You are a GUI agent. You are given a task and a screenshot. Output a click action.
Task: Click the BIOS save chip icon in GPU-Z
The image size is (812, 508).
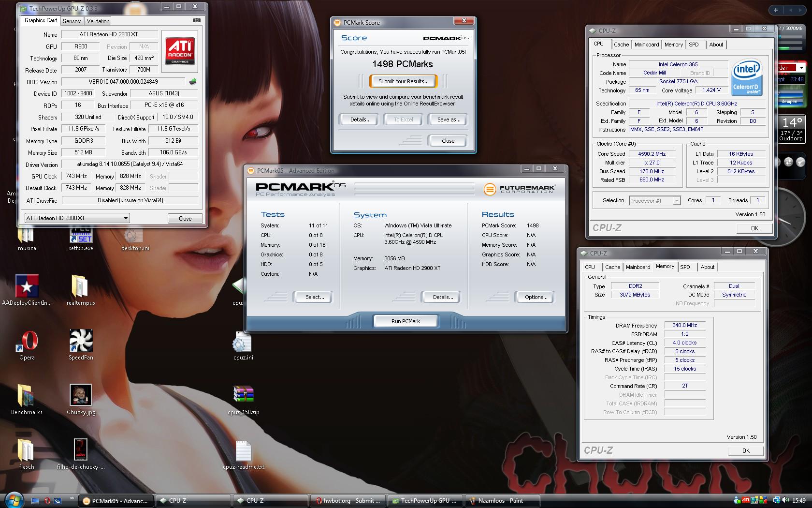pos(193,81)
